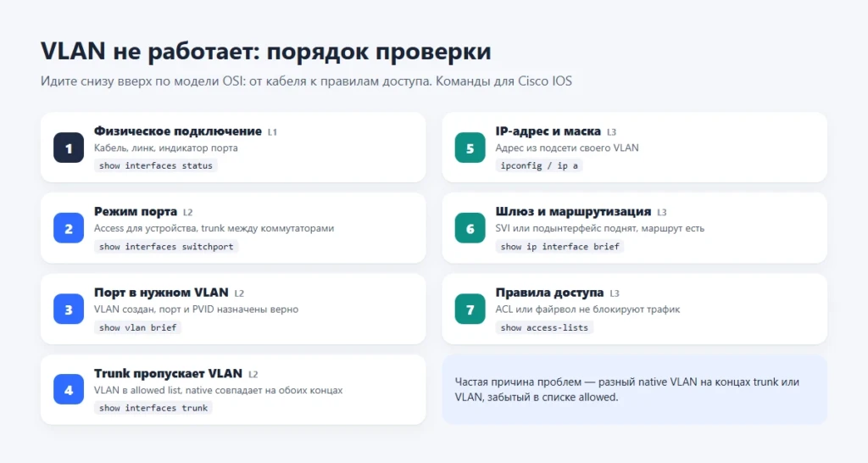Click the command "show ip interface brief"
Viewport: 868px width, 463px height.
pos(559,247)
